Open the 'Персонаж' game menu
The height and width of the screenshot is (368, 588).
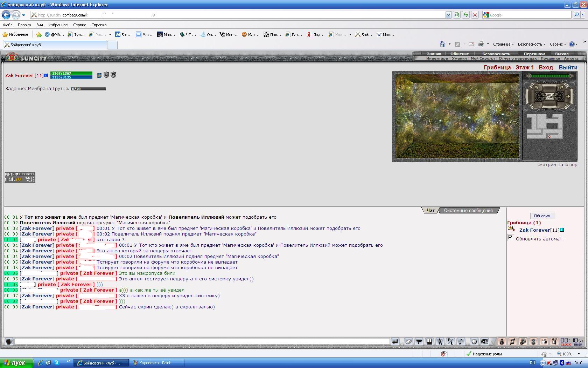point(534,54)
